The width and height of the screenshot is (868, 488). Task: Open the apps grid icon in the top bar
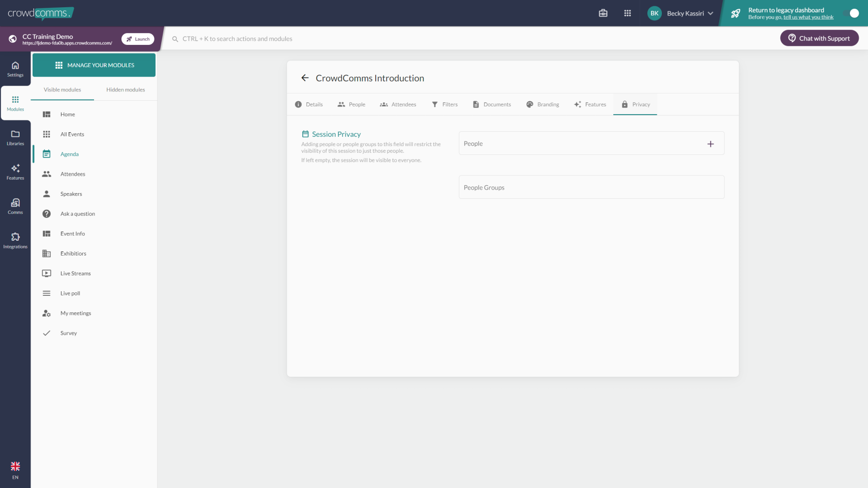(627, 13)
